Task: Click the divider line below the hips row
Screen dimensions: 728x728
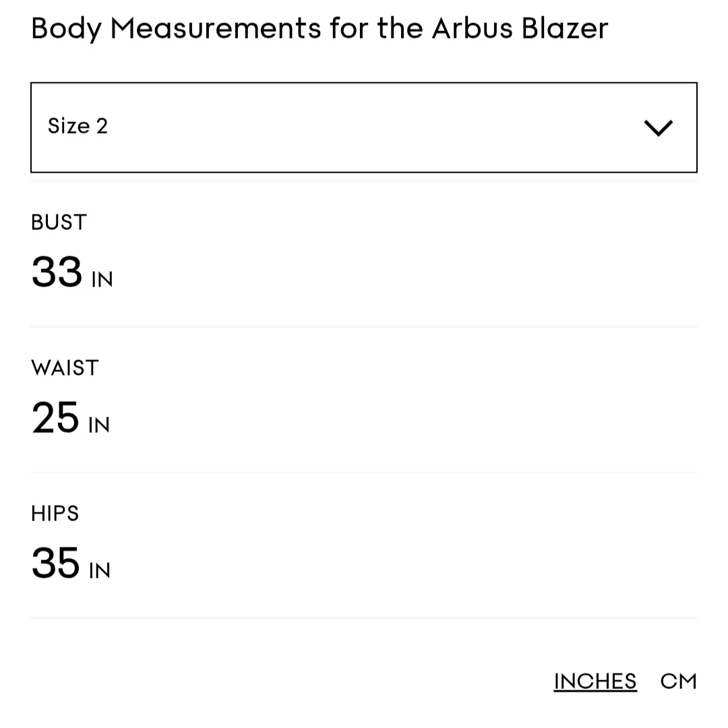Action: point(364,617)
